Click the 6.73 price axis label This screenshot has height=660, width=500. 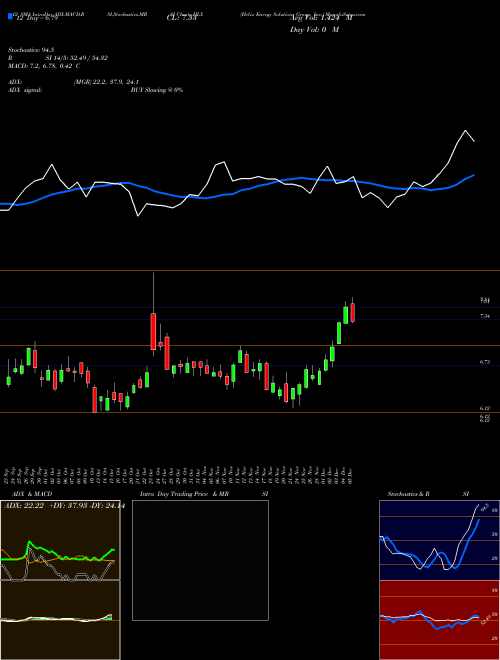(484, 362)
